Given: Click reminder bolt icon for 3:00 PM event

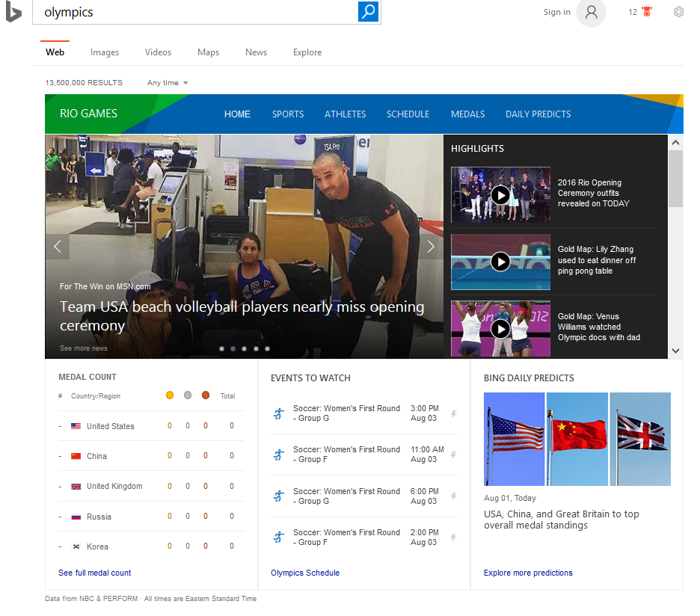Looking at the screenshot, I should (x=453, y=413).
